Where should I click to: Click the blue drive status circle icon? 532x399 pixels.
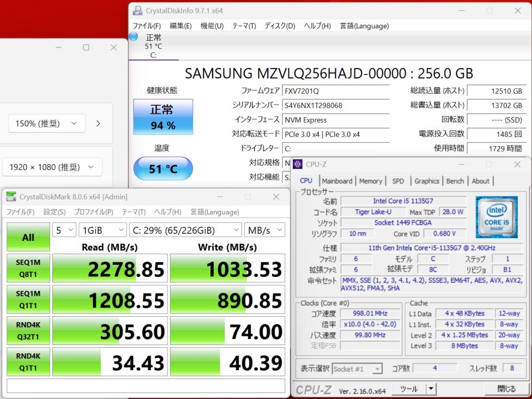[134, 37]
